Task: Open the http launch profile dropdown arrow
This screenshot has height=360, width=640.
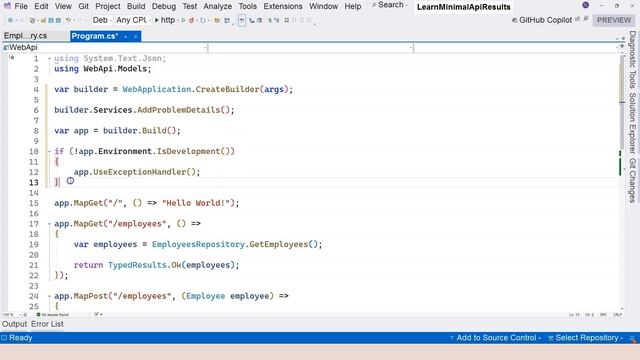Action: (x=177, y=20)
